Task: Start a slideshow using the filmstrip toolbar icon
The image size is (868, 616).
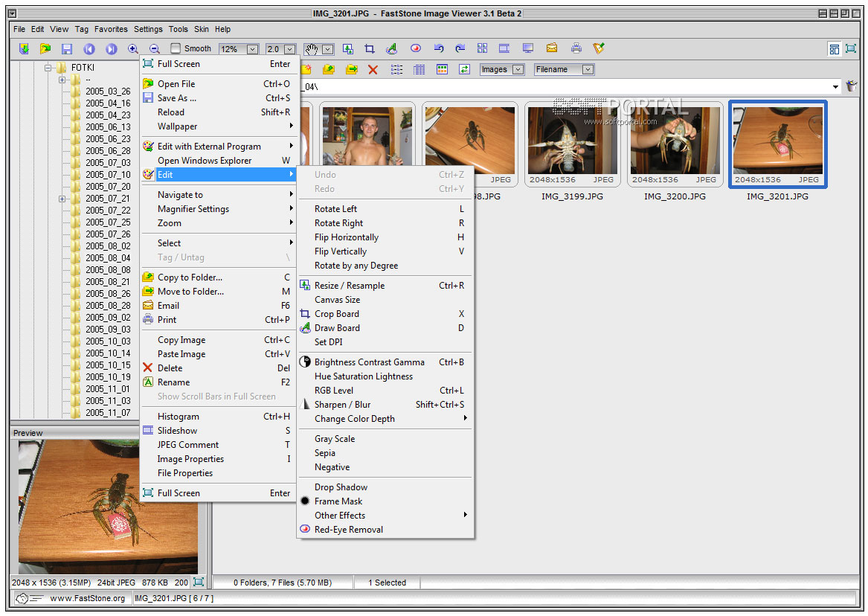Action: pyautogui.click(x=504, y=48)
